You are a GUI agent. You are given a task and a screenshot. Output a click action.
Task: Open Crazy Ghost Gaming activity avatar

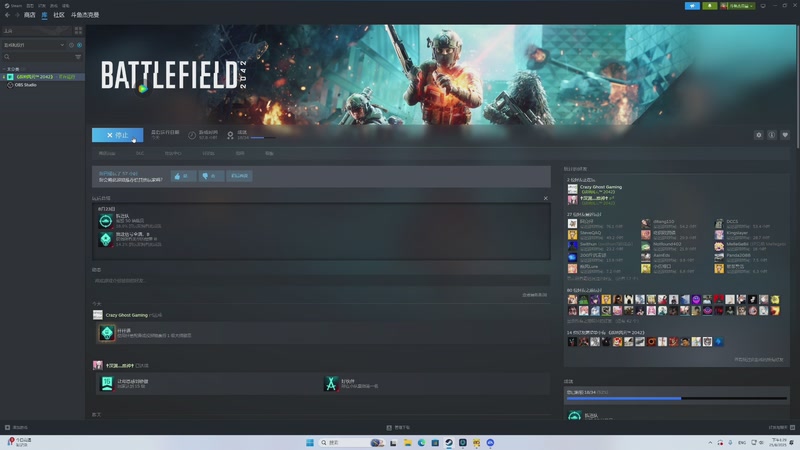click(97, 315)
